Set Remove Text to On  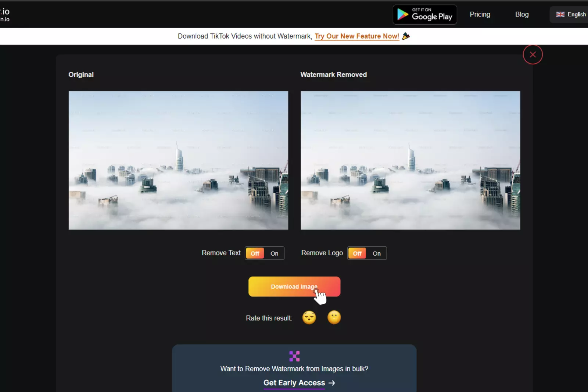click(274, 253)
